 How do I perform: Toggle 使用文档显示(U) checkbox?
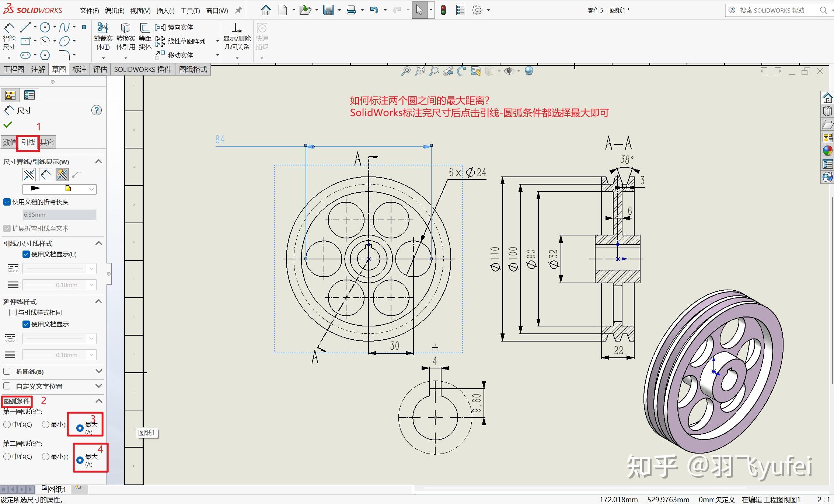pyautogui.click(x=26, y=254)
